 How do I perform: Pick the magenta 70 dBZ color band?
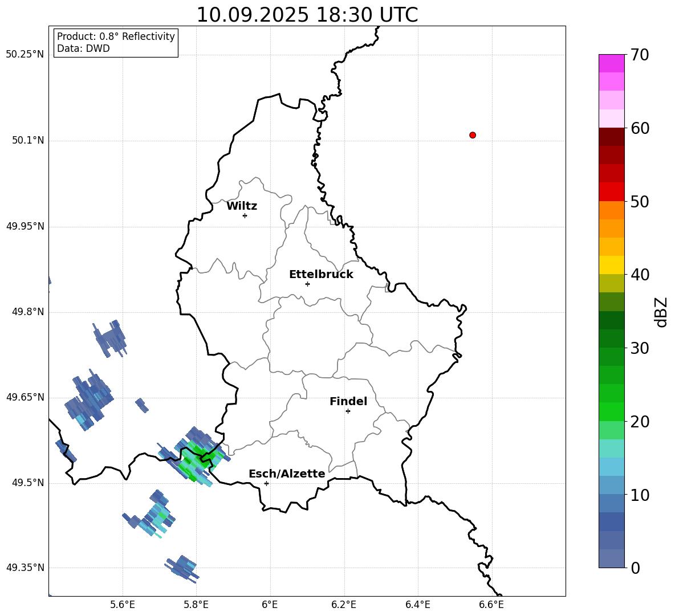click(x=611, y=63)
